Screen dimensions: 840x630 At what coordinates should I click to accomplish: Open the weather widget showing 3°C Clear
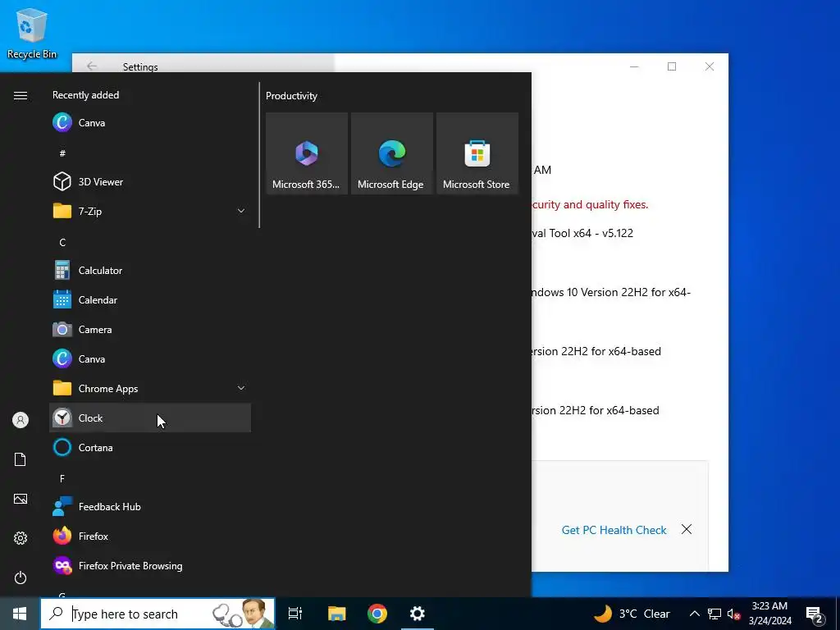coord(632,614)
